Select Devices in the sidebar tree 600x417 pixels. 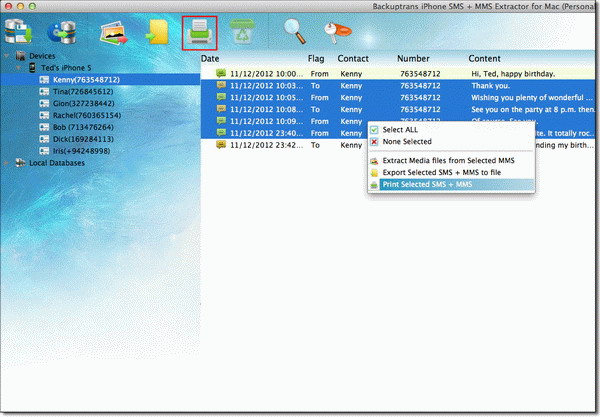tap(42, 56)
